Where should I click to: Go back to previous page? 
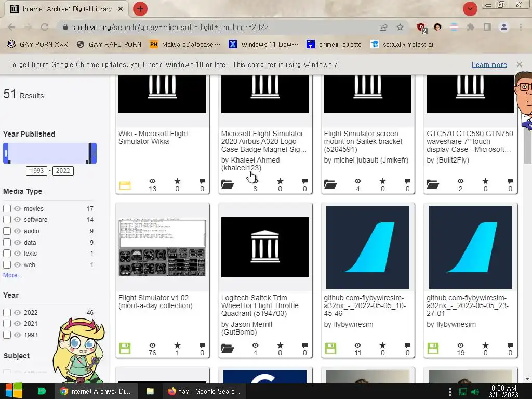coord(11,27)
